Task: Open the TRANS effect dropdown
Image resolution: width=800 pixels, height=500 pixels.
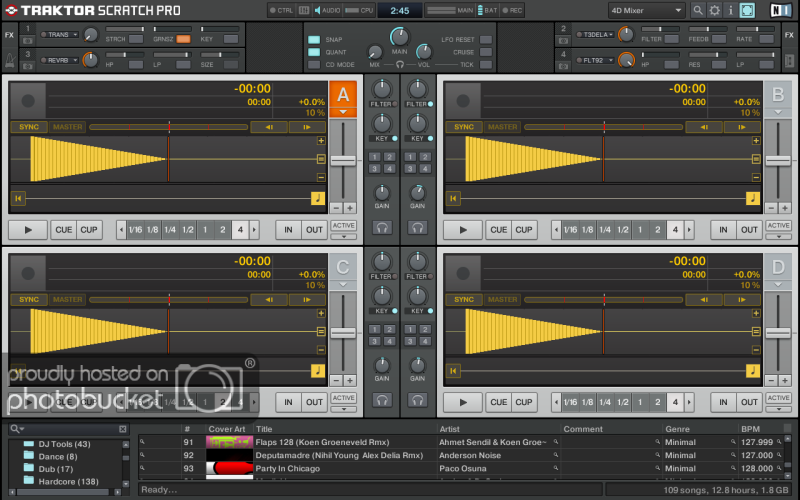Action: (59, 35)
